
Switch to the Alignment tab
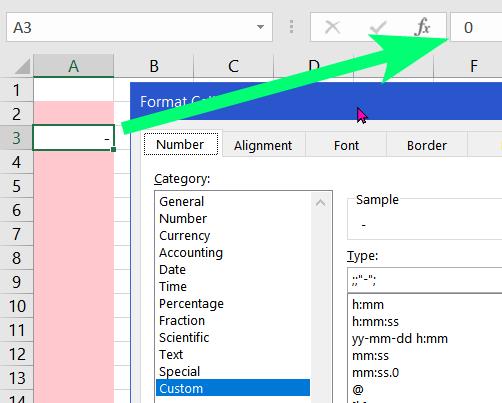[263, 146]
